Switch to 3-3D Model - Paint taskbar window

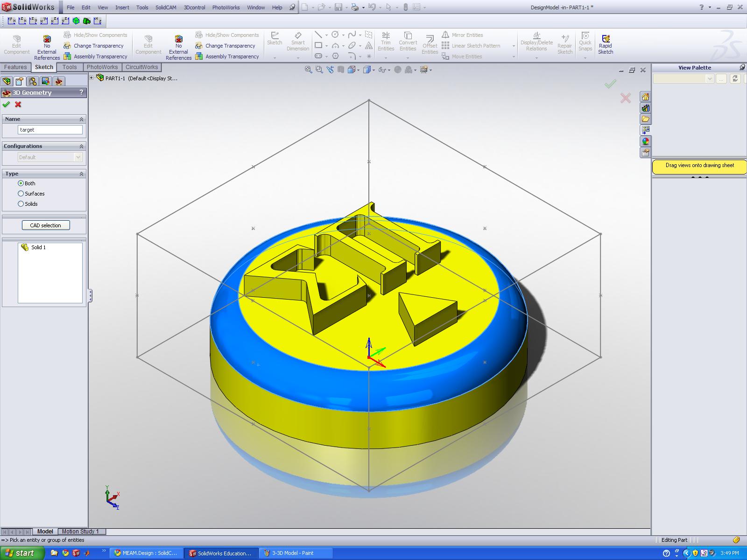(x=296, y=553)
